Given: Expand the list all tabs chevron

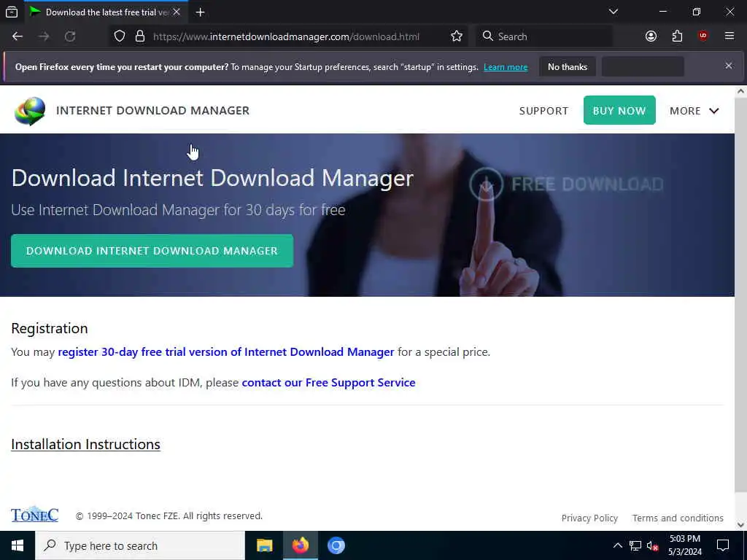Looking at the screenshot, I should pyautogui.click(x=613, y=12).
